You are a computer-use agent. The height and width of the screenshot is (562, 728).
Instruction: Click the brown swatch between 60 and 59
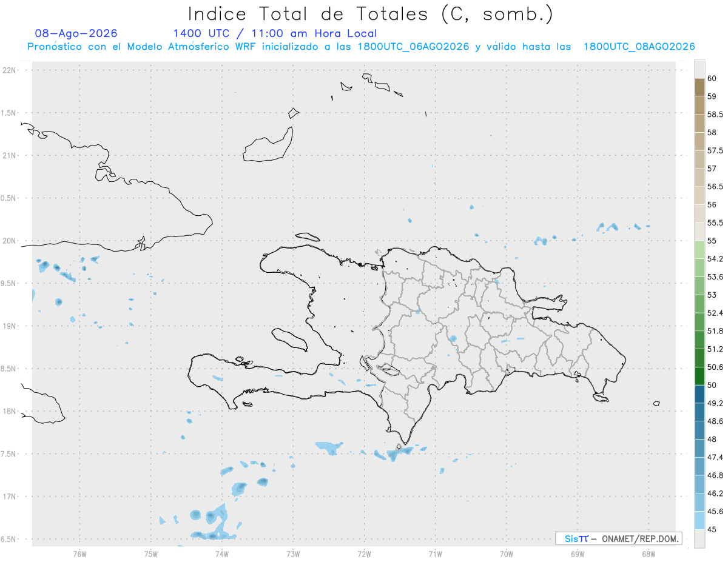(x=699, y=87)
